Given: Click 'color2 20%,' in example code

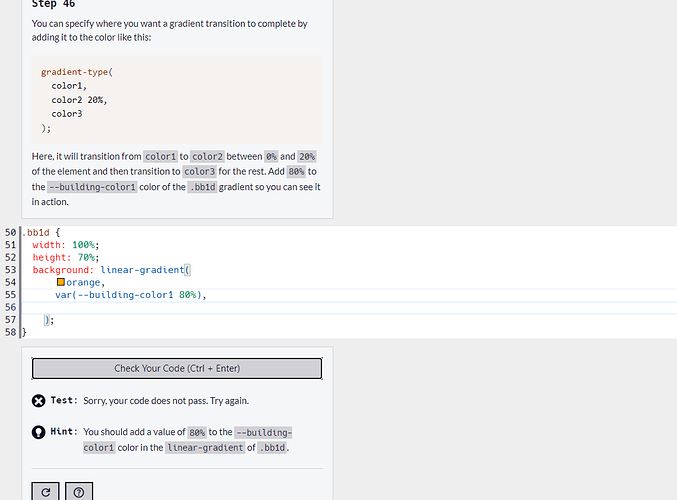Looking at the screenshot, I should coord(79,100).
